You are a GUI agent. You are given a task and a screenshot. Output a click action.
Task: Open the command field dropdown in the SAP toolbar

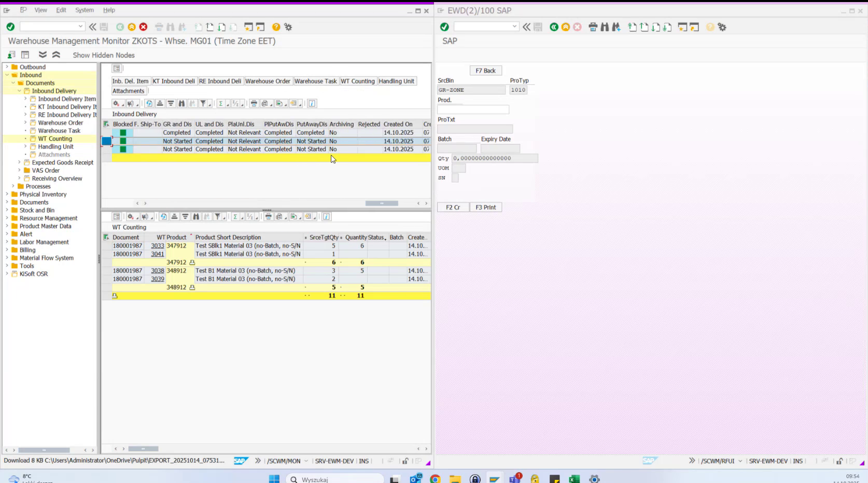(x=80, y=25)
